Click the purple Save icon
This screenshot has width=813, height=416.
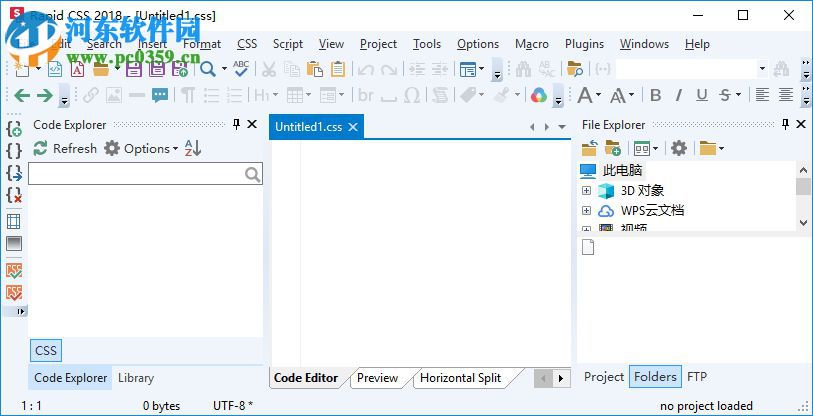[x=133, y=68]
